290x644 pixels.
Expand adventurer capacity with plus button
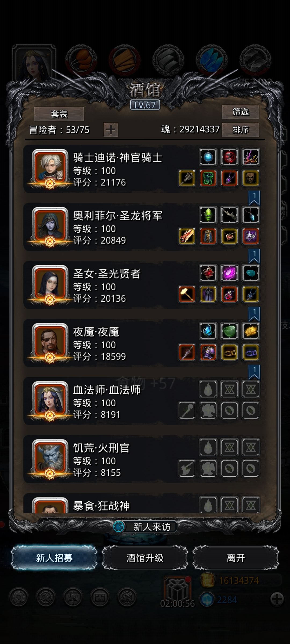[x=111, y=130]
